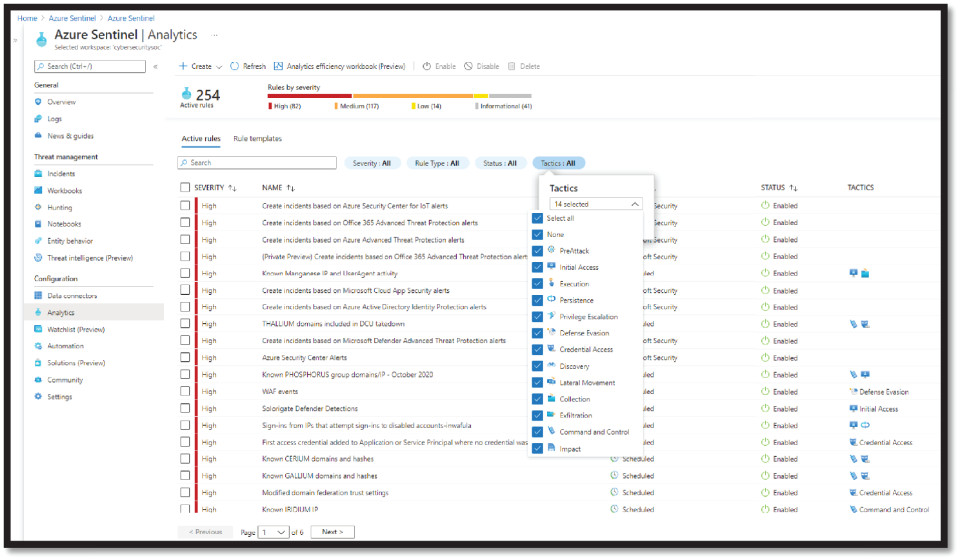960x560 pixels.
Task: Open Threat intelligence (Preview) icon
Action: coord(38,257)
